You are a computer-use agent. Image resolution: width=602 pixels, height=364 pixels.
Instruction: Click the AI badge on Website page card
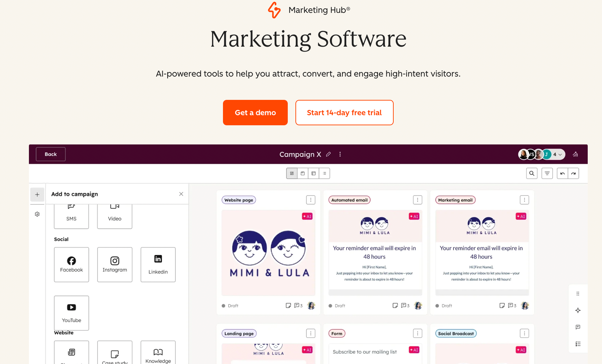[307, 216]
